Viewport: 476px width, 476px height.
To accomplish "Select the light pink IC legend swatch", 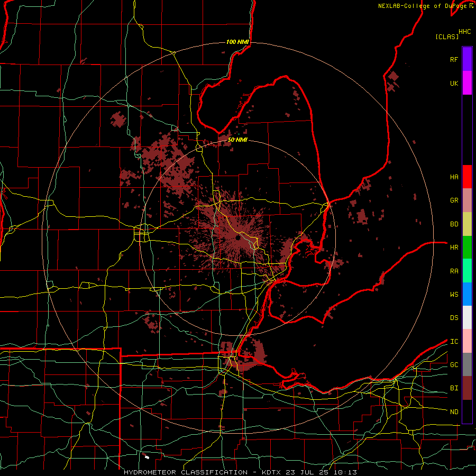I will click(x=467, y=341).
